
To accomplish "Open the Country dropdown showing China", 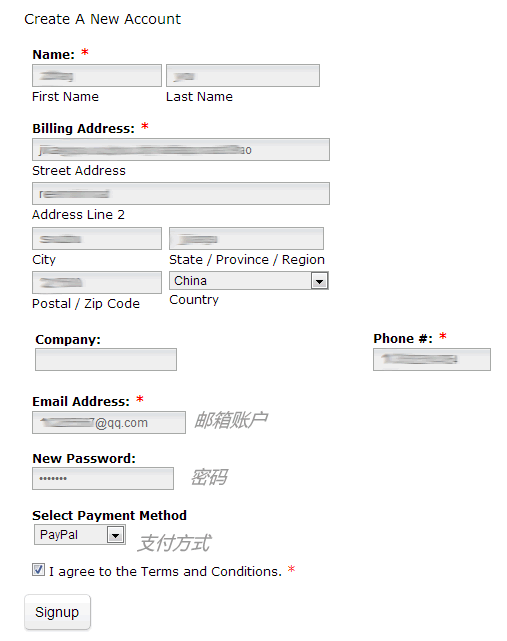I will 249,281.
